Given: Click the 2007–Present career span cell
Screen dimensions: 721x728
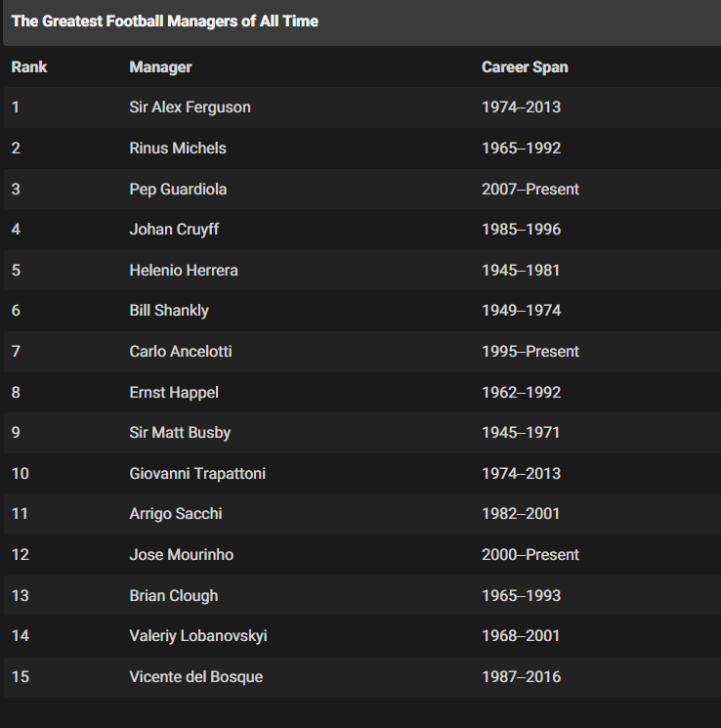Looking at the screenshot, I should pos(530,190).
